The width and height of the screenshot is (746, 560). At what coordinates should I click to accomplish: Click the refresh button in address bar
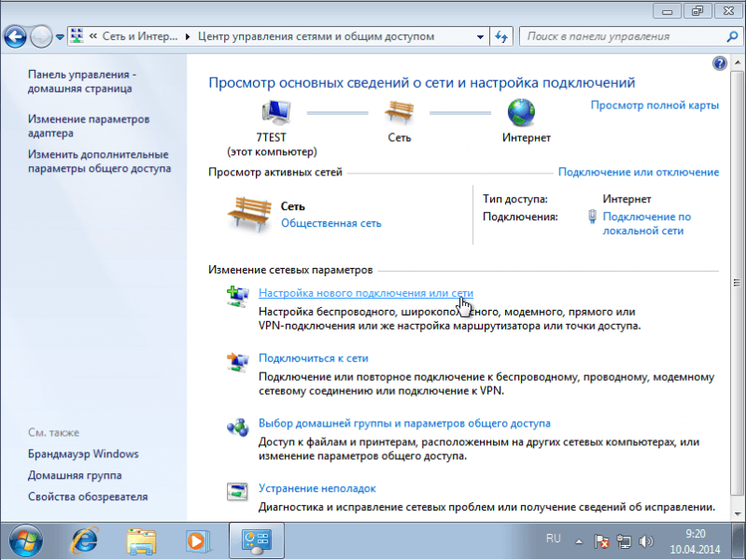501,36
